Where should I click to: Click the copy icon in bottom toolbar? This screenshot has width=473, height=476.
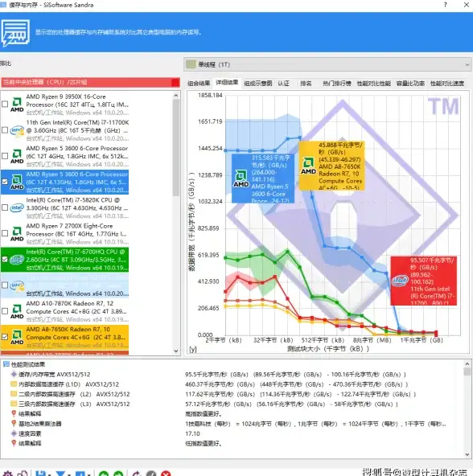pos(23,474)
